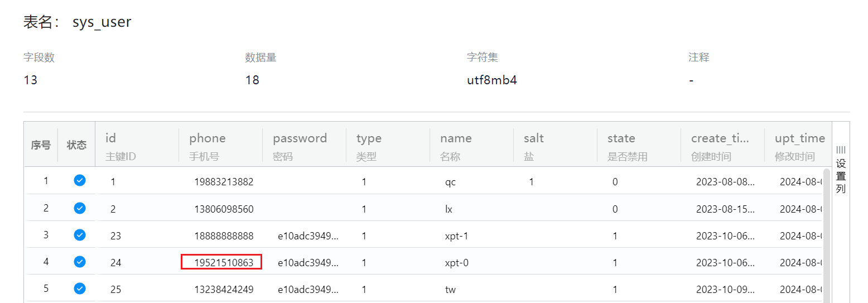Click the phone column header
This screenshot has width=868, height=303.
coord(208,138)
